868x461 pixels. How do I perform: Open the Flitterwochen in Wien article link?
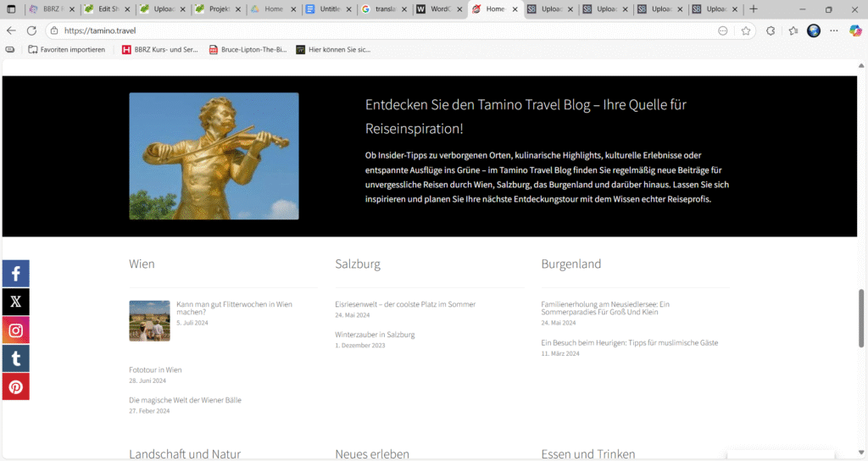coord(233,308)
